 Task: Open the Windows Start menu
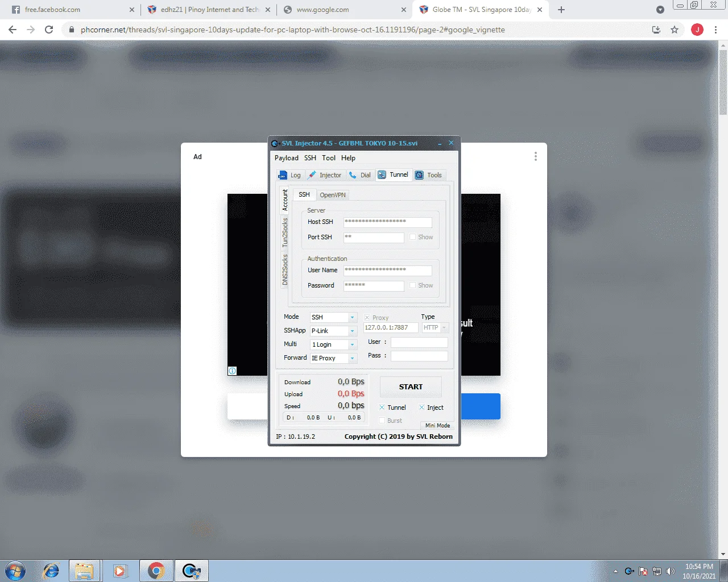coord(15,571)
